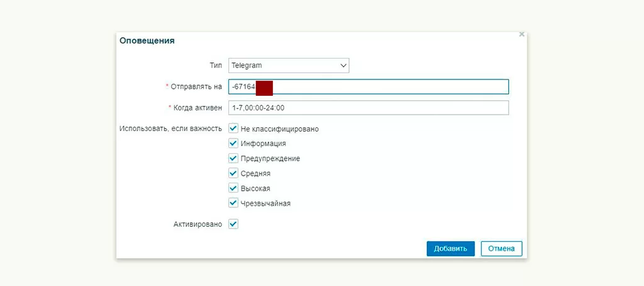Image resolution: width=644 pixels, height=286 pixels.
Task: Click the Отправлять на label text
Action: [x=196, y=86]
